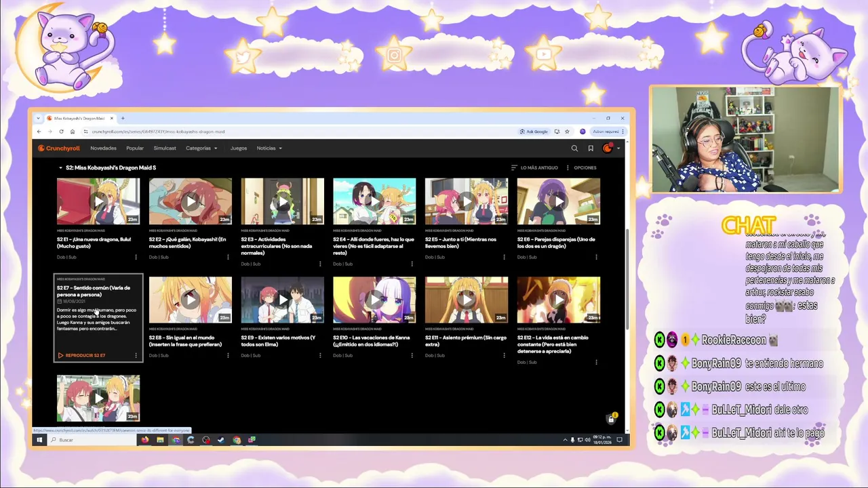Open the tab search chevron
The image size is (868, 488).
coord(39,118)
